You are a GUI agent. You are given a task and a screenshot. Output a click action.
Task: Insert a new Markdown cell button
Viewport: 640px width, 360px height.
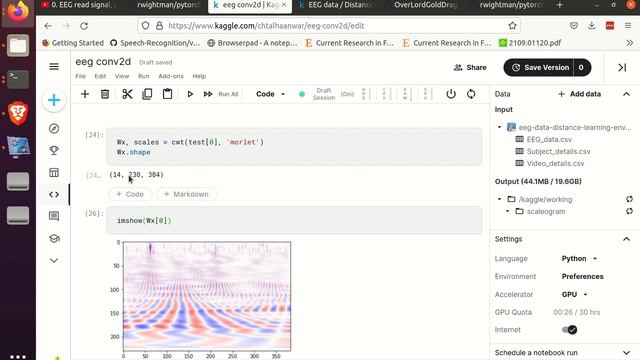pos(186,194)
